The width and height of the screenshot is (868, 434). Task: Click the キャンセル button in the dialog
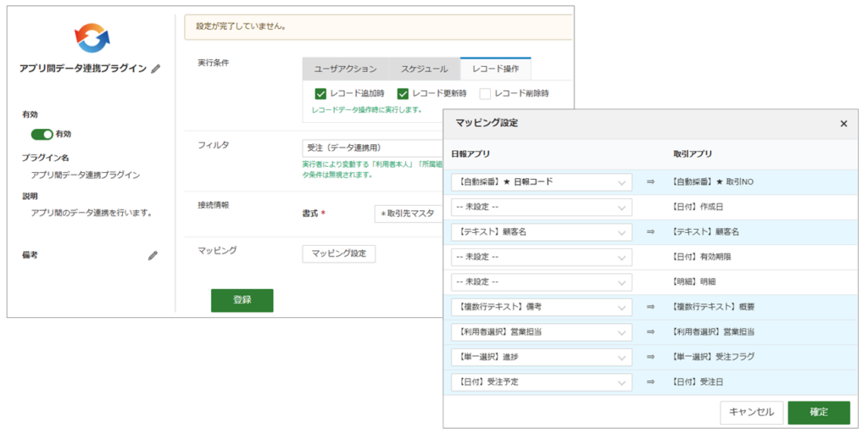click(751, 413)
